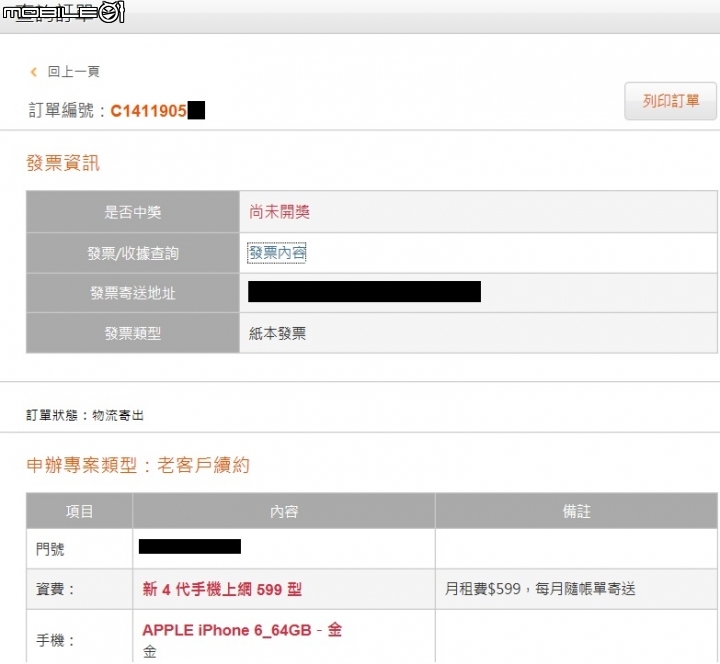
Task: Click the 發票/收據查詢 row header
Action: click(133, 253)
